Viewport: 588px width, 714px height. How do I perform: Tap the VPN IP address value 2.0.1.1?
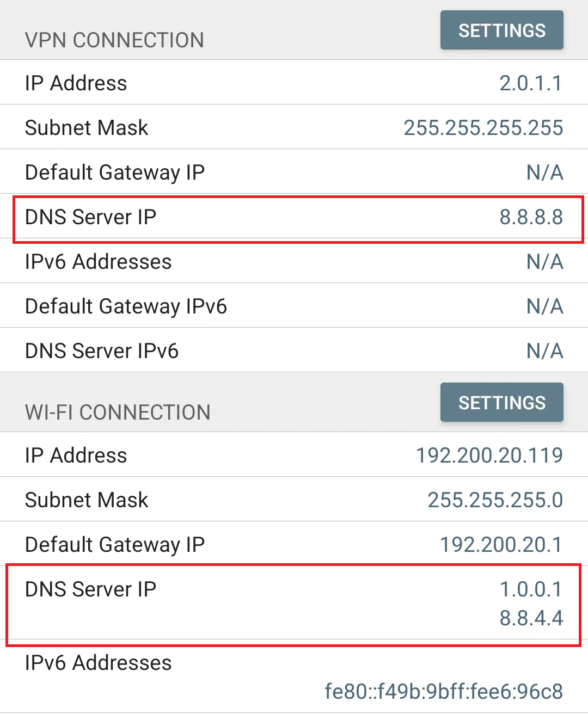[531, 83]
